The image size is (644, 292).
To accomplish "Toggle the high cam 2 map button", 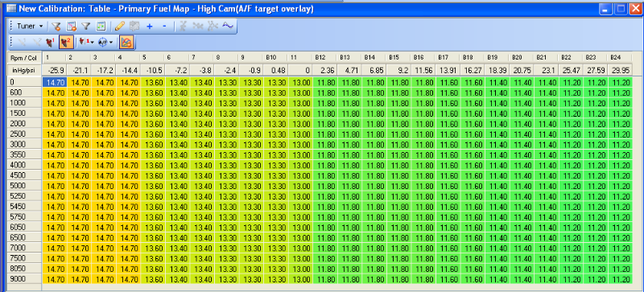I will [65, 42].
